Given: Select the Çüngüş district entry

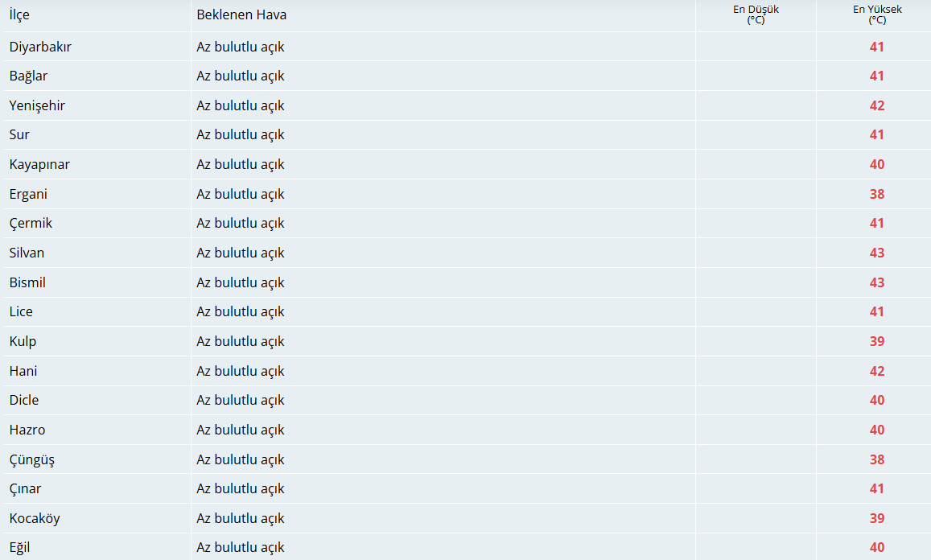Looking at the screenshot, I should tap(32, 459).
